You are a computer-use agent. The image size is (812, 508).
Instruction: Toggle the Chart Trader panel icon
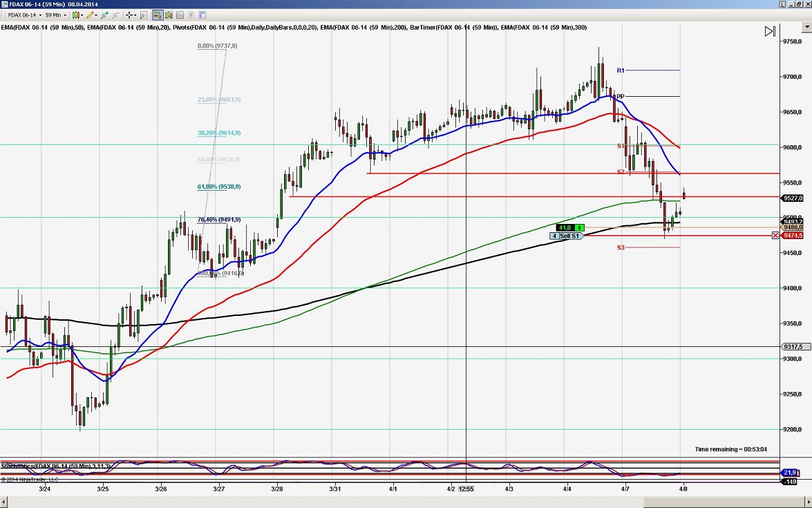point(158,15)
